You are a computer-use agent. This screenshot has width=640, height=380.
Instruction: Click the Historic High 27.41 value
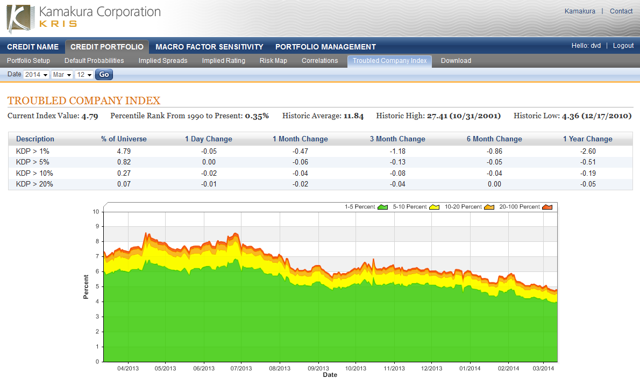pyautogui.click(x=464, y=116)
